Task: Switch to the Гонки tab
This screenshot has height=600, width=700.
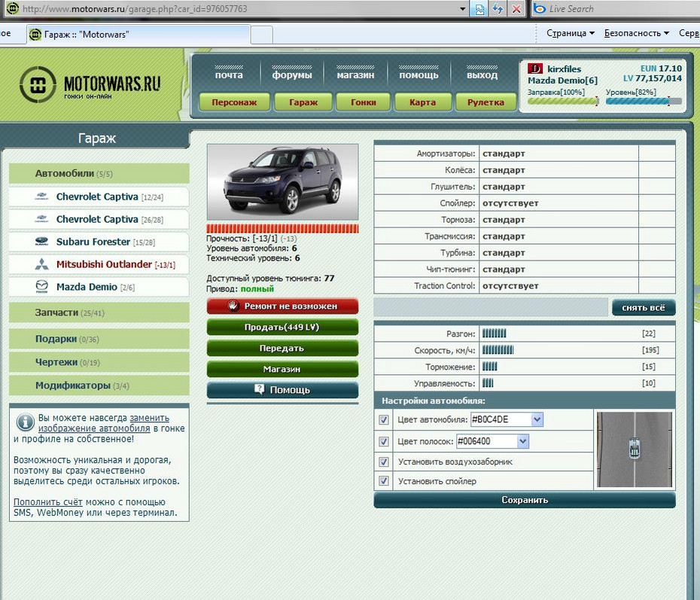Action: pyautogui.click(x=364, y=102)
